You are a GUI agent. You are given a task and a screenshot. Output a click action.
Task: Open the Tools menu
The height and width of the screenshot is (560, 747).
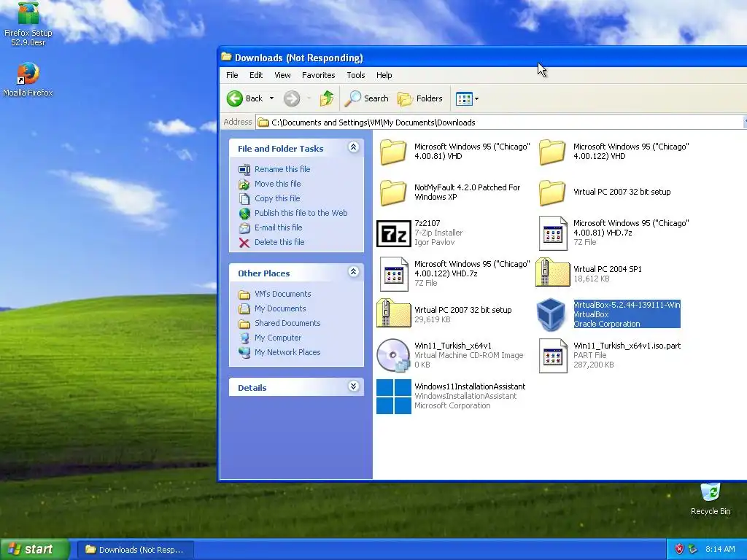click(x=355, y=75)
